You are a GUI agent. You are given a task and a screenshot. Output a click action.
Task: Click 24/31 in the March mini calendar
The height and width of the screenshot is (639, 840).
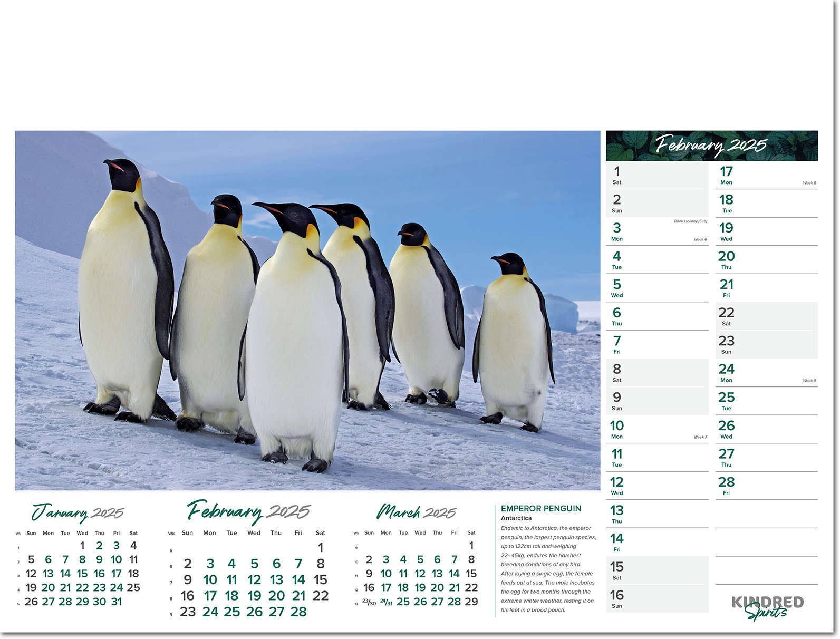tap(387, 602)
